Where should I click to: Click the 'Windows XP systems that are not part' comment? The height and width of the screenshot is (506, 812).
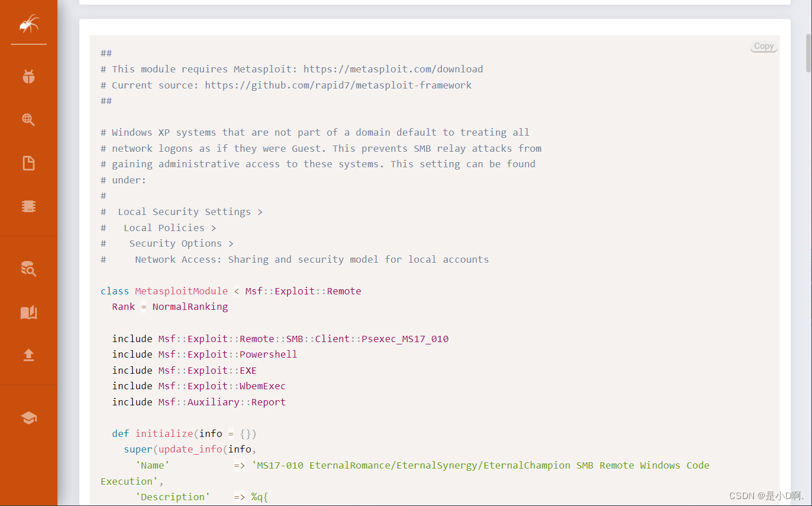click(x=315, y=132)
